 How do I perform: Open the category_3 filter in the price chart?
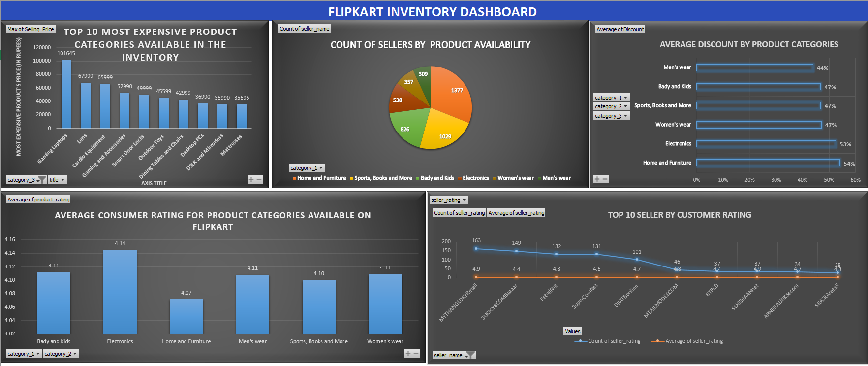coord(27,180)
